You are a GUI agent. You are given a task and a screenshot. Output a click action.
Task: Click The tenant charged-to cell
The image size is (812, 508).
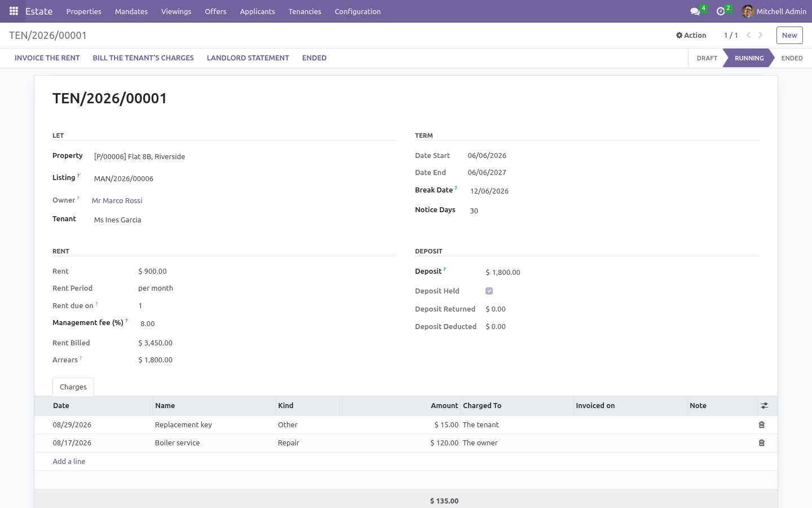pyautogui.click(x=517, y=425)
